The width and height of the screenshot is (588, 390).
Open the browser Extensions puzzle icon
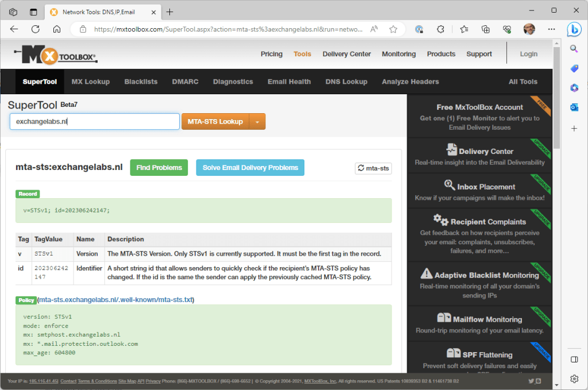click(x=441, y=29)
